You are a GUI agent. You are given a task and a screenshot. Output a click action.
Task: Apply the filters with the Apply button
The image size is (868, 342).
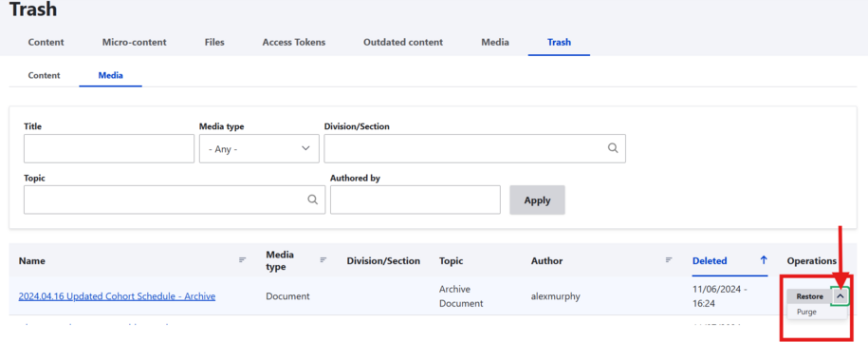tap(537, 200)
